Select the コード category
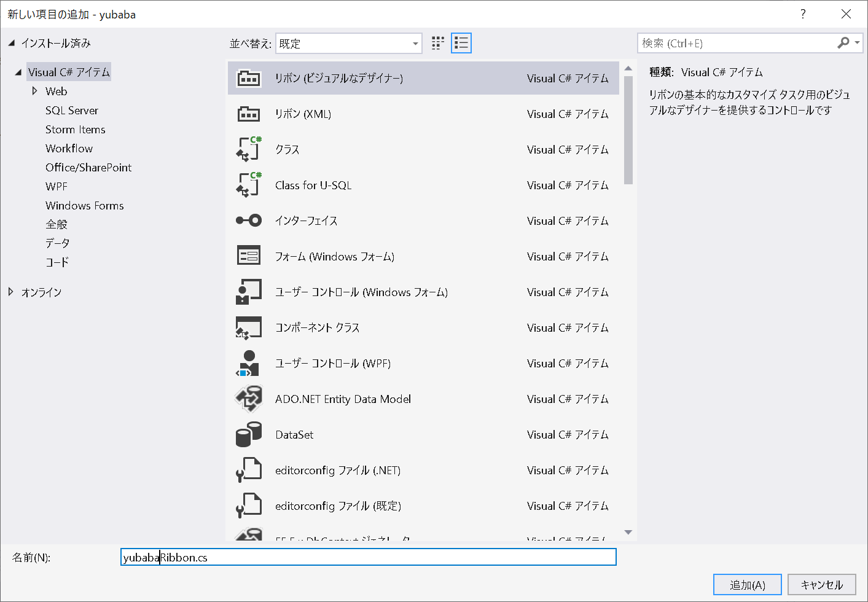868x602 pixels. [57, 262]
